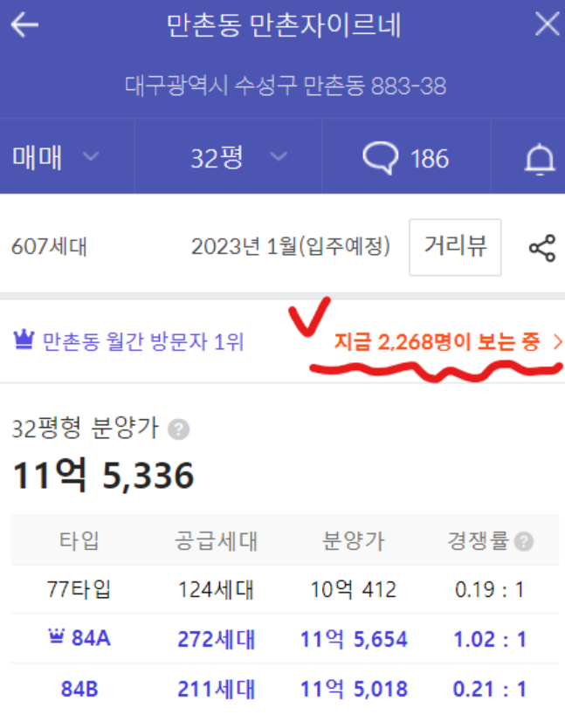Click the 분양가 column header
The image size is (565, 728).
coord(354,541)
